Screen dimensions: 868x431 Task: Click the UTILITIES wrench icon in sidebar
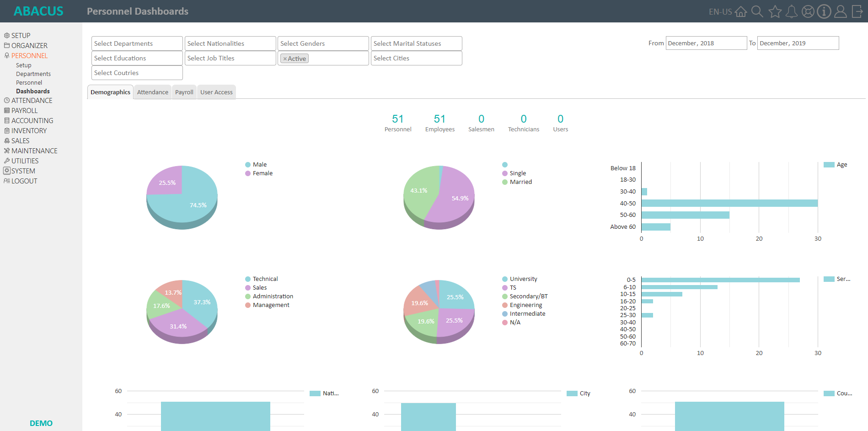point(7,161)
